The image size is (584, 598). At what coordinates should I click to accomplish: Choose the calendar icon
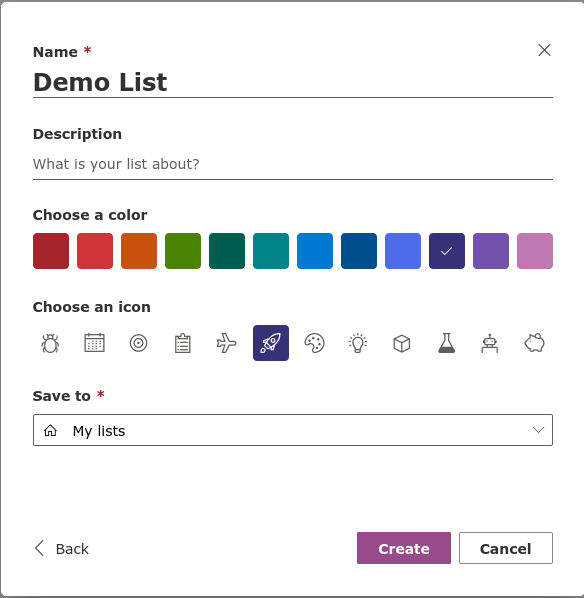(95, 343)
